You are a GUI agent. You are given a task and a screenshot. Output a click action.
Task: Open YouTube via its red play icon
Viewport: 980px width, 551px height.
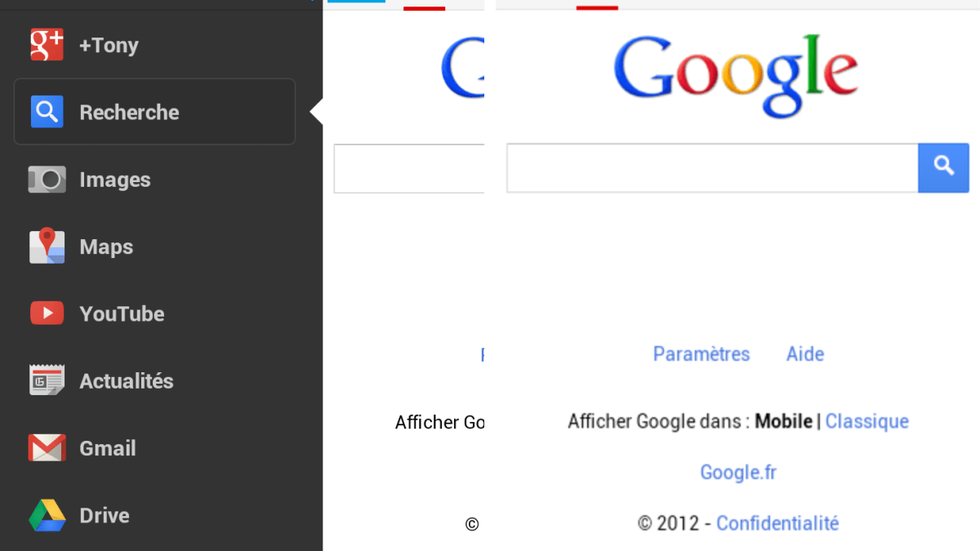(47, 313)
